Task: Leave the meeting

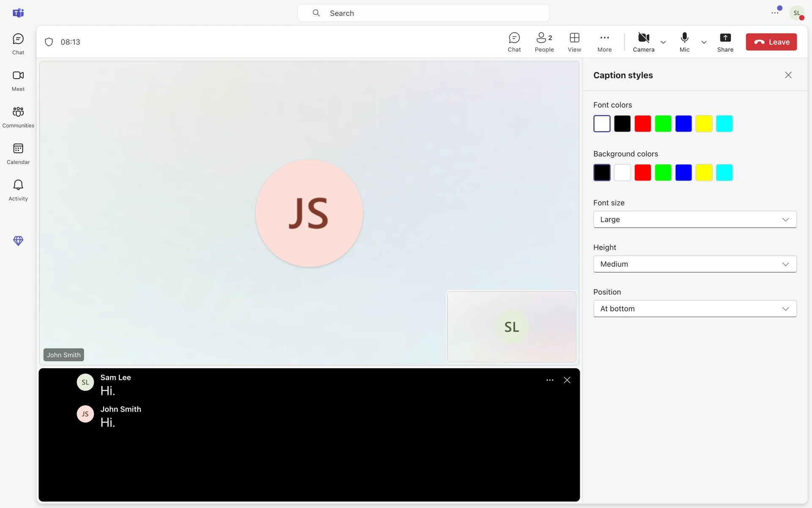Action: (771, 42)
